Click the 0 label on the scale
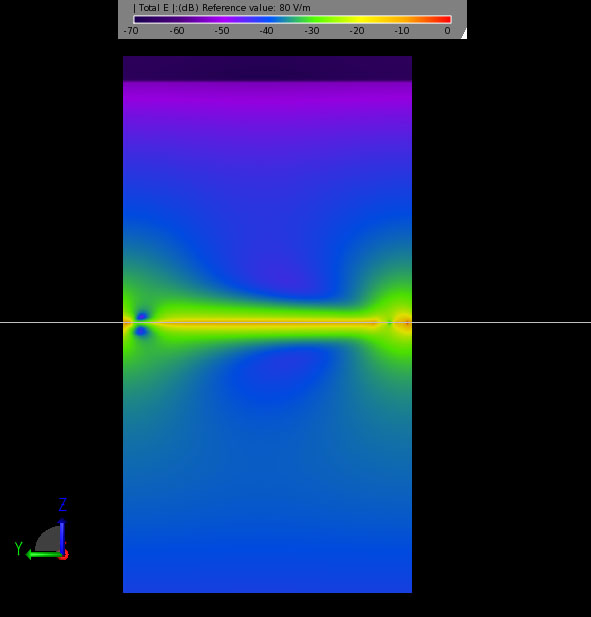591x617 pixels. click(447, 31)
